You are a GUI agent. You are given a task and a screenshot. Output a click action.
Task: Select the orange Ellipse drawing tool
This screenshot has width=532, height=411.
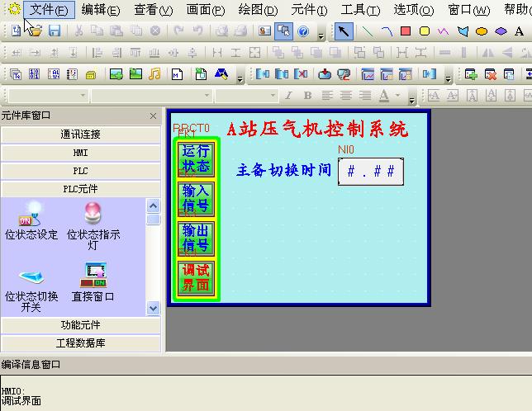point(482,31)
